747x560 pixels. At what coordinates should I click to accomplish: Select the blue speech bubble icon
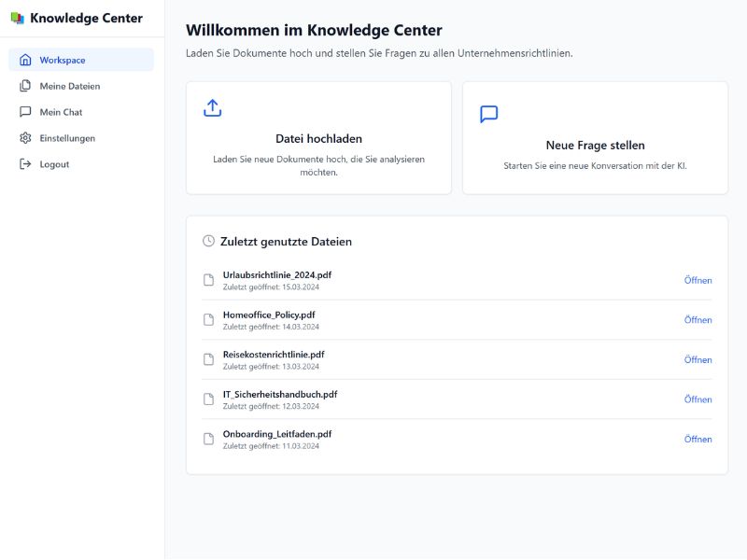(x=488, y=116)
